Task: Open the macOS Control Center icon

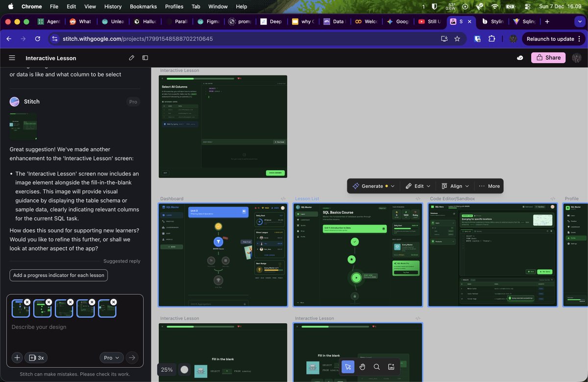Action: coord(528,6)
